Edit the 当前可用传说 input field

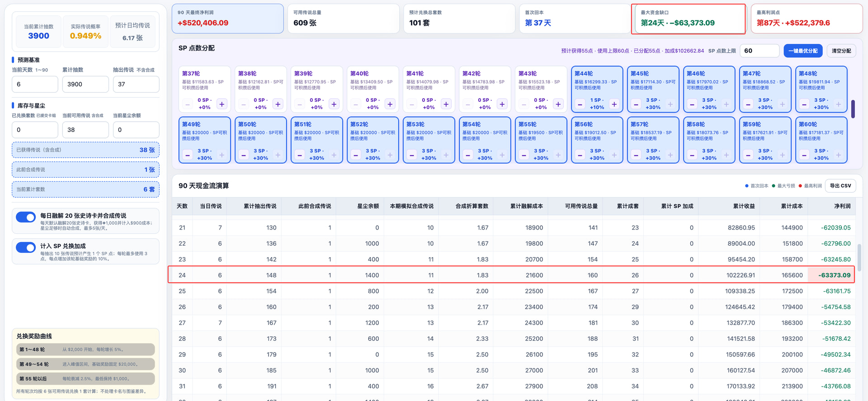click(x=85, y=130)
